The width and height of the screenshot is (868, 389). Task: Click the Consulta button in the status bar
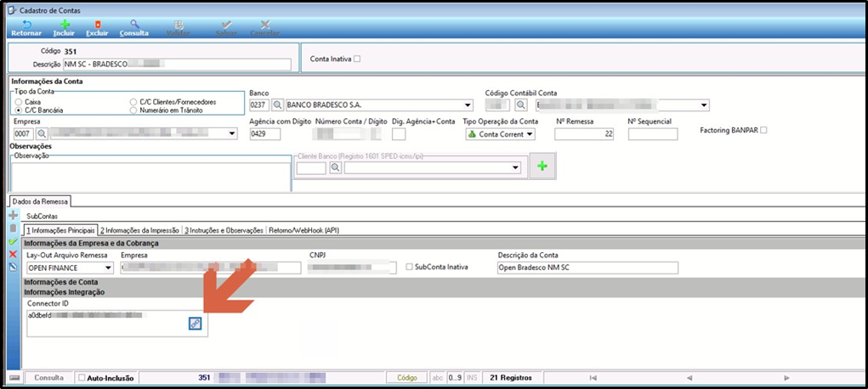[x=48, y=378]
